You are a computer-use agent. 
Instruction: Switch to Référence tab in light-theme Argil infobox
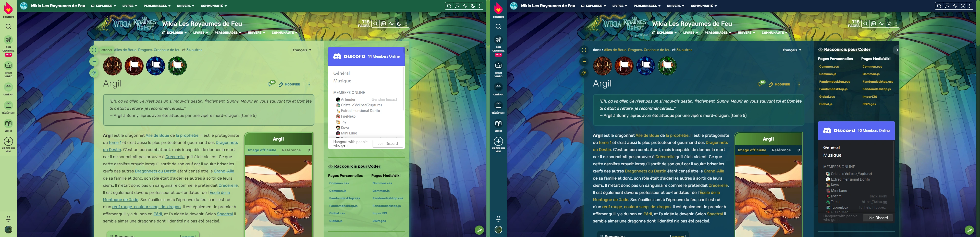click(291, 150)
